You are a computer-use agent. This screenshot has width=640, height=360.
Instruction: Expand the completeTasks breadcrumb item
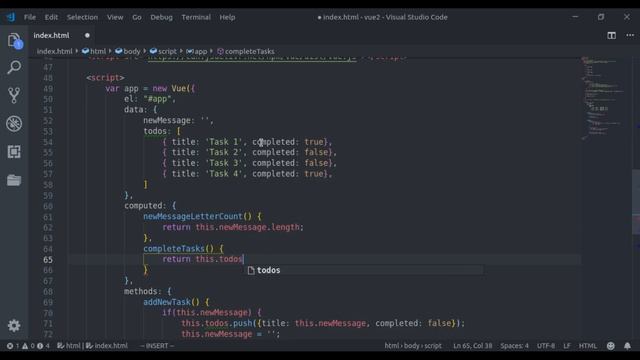[246, 51]
